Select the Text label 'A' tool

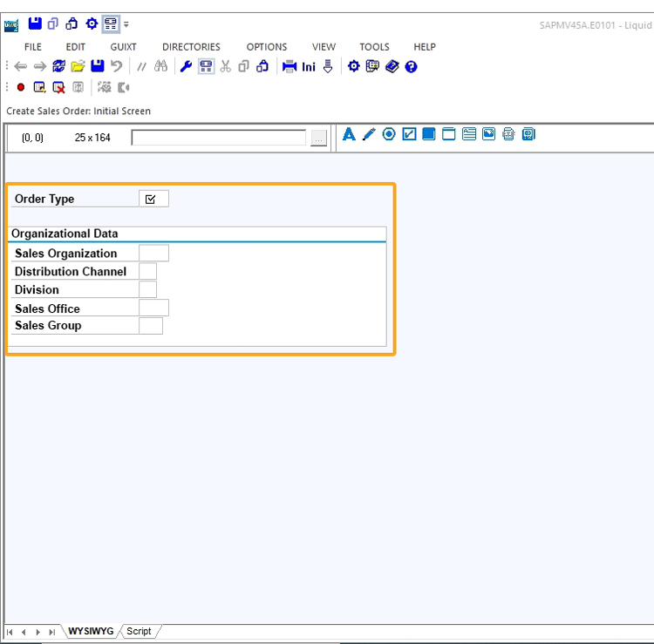[x=349, y=134]
